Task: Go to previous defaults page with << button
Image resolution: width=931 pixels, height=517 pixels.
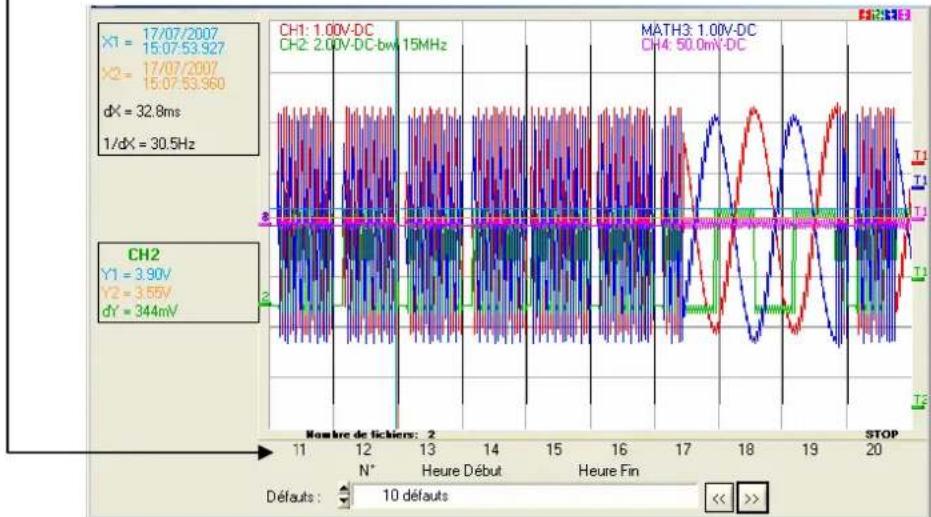Action: 718,498
